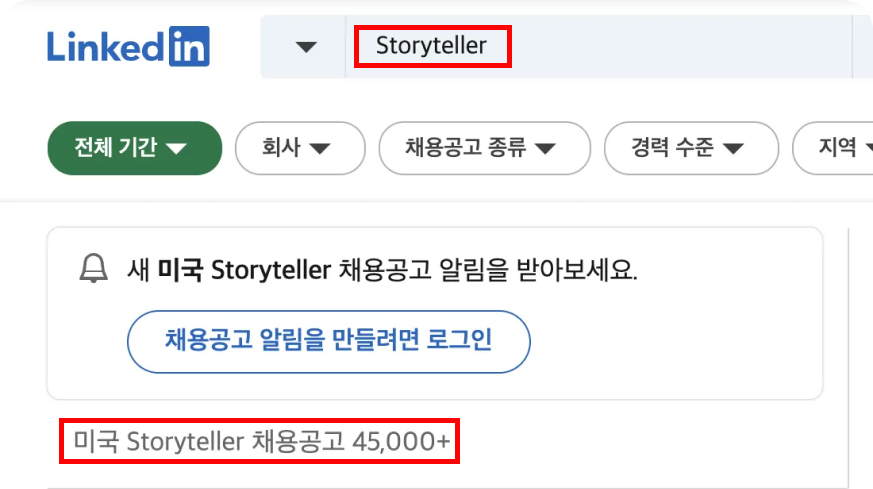
Task: Click the 알림을 받아보세요 alert heading text
Action: pos(538,270)
